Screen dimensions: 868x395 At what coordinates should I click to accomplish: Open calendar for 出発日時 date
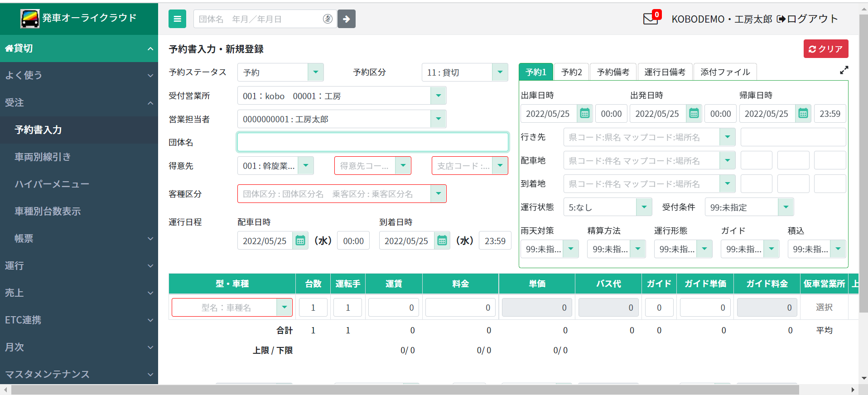pyautogui.click(x=694, y=114)
